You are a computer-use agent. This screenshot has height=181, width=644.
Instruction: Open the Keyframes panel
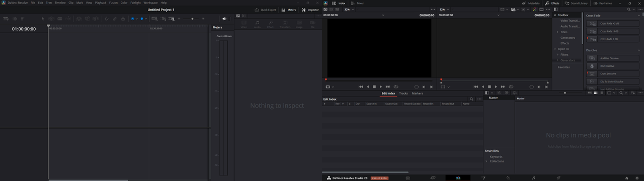603,3
